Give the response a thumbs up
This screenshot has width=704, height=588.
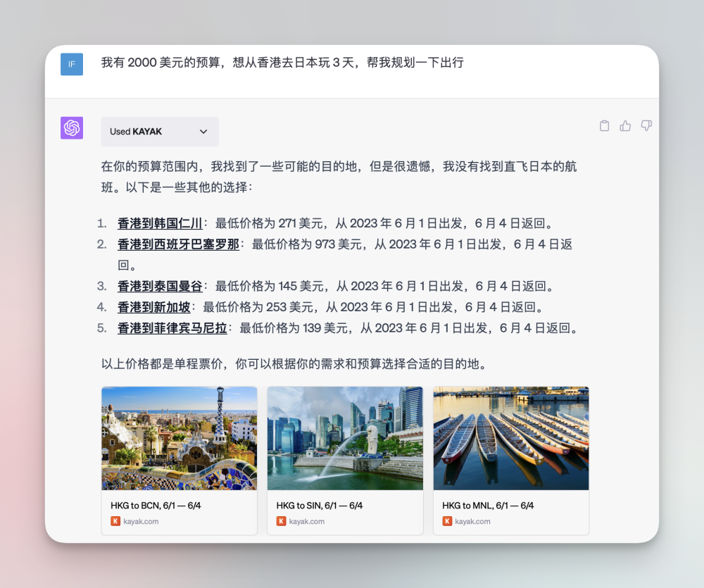point(625,125)
